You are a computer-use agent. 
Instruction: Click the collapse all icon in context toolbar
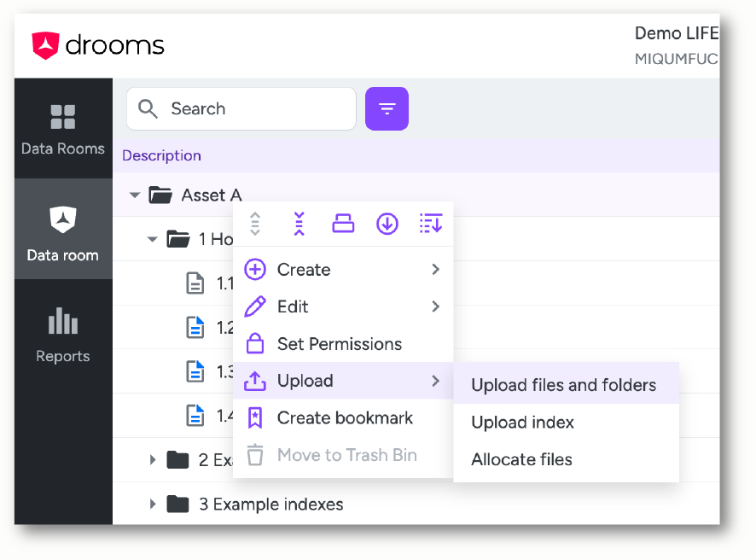299,224
